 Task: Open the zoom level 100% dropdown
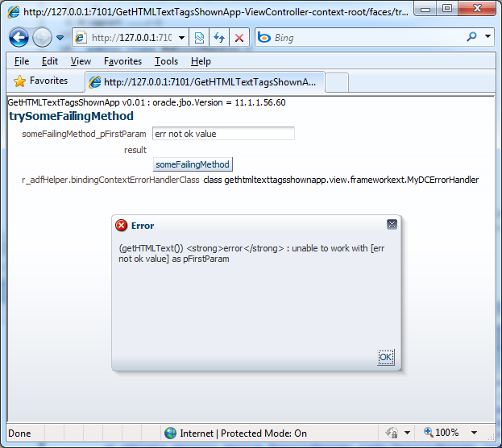click(x=475, y=433)
